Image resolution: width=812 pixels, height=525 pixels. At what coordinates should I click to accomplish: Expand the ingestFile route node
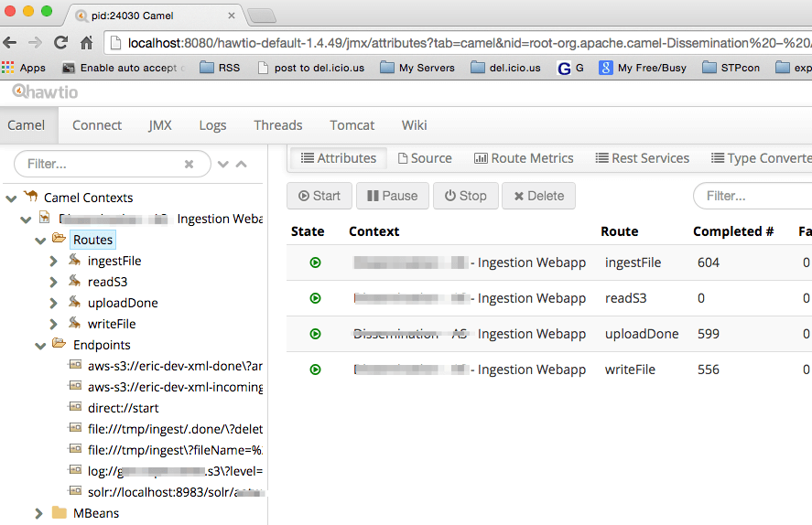[x=53, y=262]
